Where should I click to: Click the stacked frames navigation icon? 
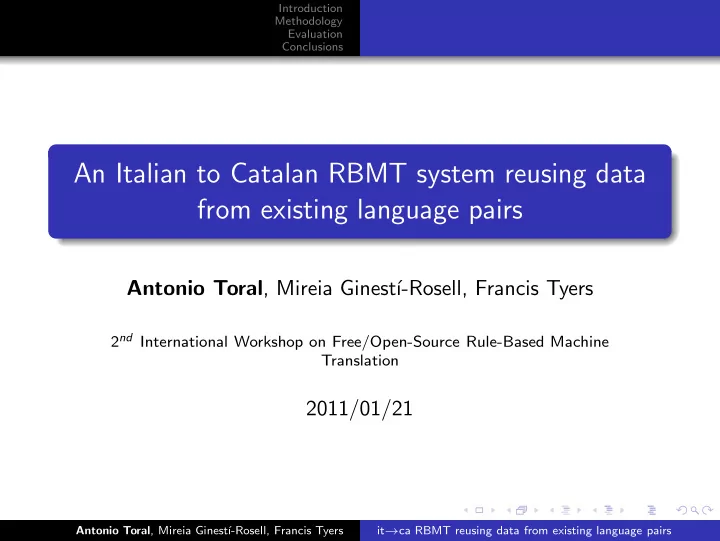[522, 510]
